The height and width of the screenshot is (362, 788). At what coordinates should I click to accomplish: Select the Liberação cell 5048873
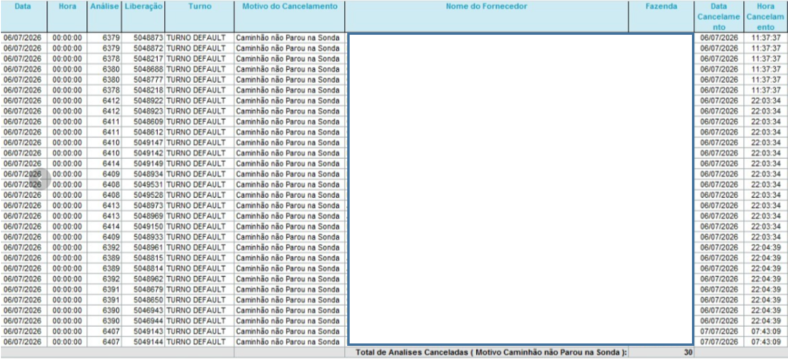coord(143,38)
